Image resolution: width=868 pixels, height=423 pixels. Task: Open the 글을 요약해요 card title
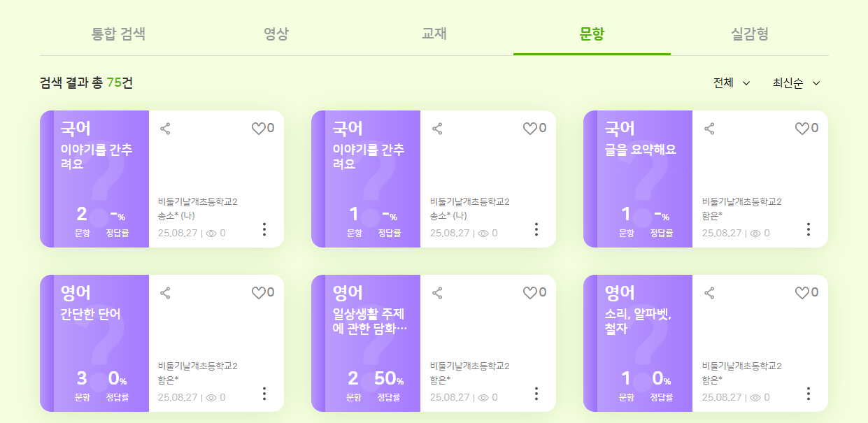pos(640,150)
